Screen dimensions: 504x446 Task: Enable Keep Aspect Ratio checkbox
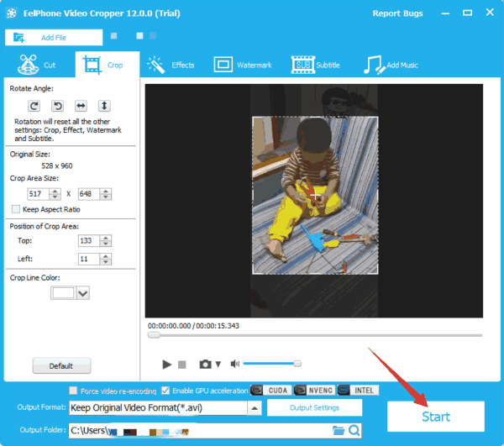pyautogui.click(x=16, y=209)
